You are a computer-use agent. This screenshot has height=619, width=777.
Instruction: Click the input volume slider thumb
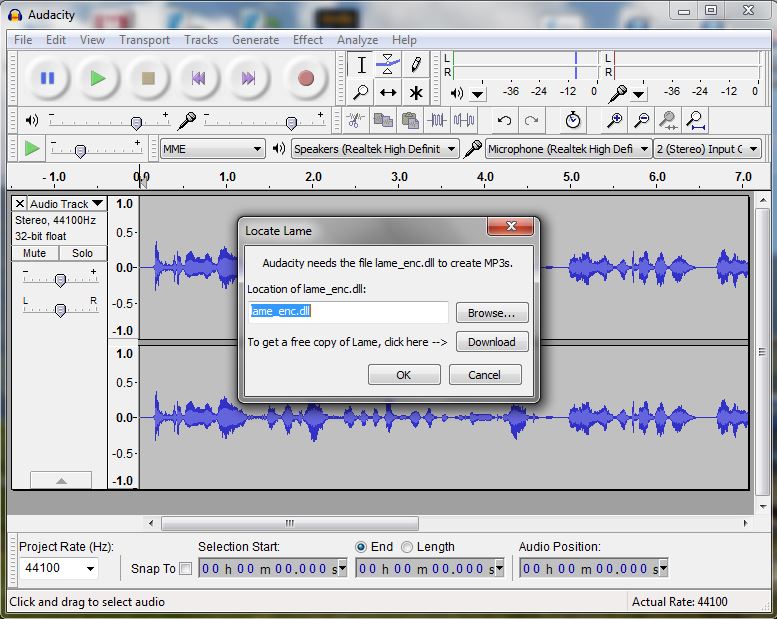[291, 122]
